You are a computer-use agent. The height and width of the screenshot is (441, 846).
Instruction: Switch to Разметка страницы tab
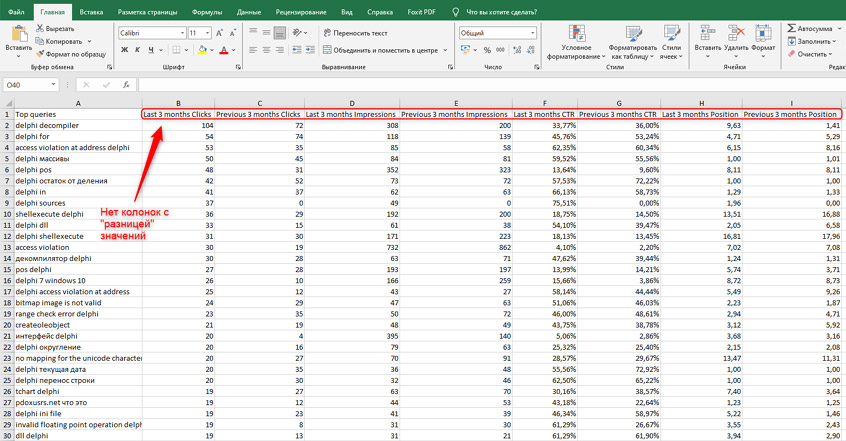(x=147, y=11)
